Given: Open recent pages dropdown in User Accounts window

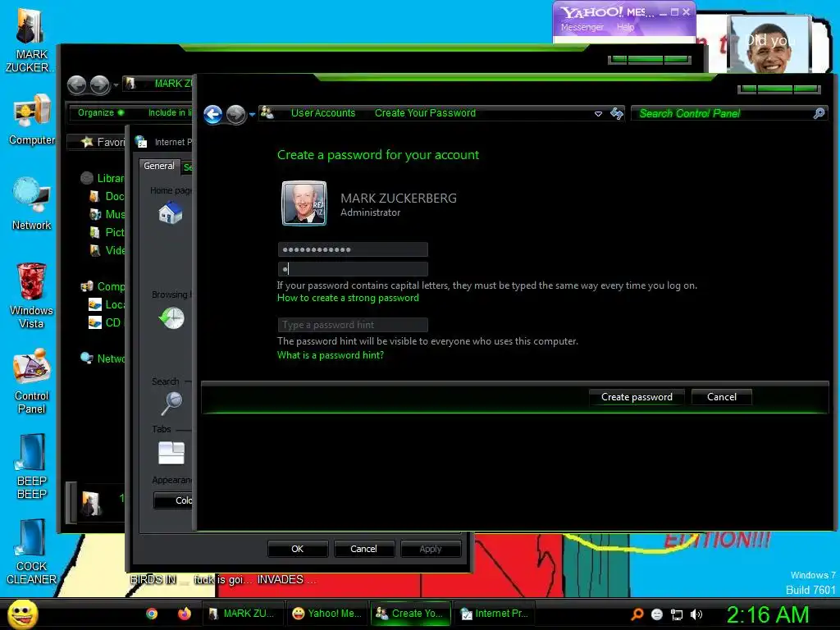Looking at the screenshot, I should pos(253,114).
